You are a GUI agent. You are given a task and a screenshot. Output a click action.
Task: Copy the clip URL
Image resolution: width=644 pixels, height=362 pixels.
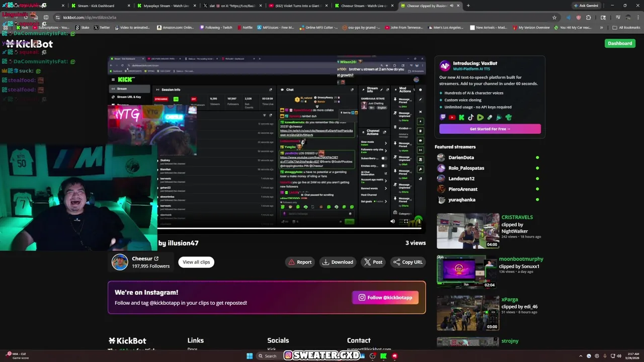click(408, 262)
